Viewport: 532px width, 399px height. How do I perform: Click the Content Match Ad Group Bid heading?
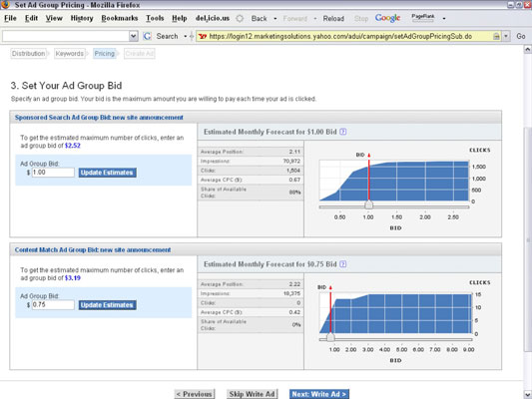(x=93, y=249)
